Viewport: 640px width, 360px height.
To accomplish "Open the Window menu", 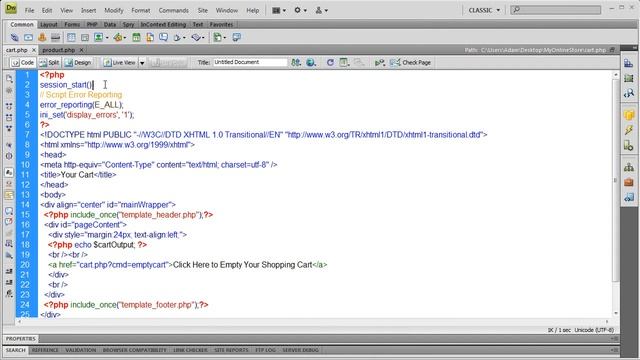I will [227, 10].
